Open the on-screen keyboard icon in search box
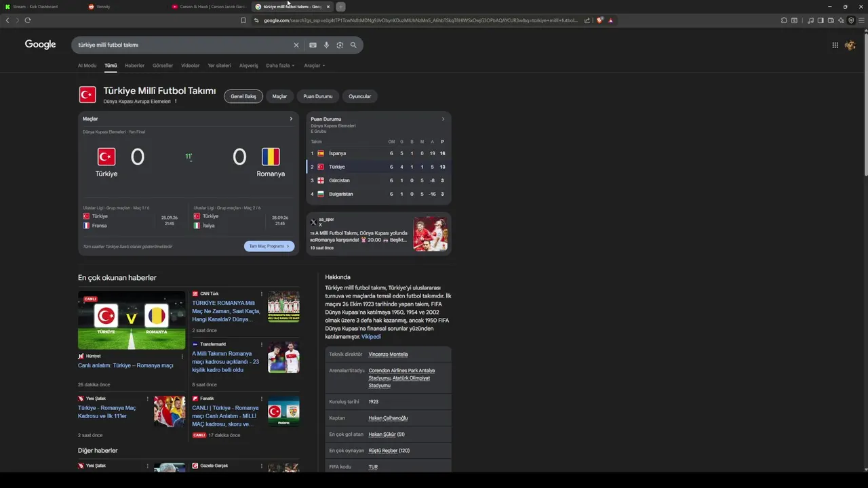Viewport: 868px width, 488px height. pos(313,45)
